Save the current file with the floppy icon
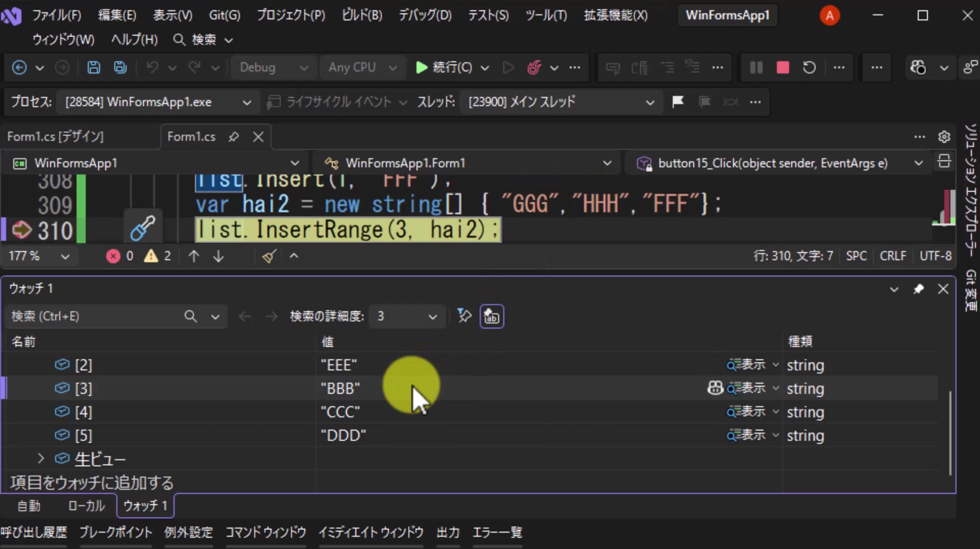Viewport: 980px width, 549px height. tap(93, 67)
